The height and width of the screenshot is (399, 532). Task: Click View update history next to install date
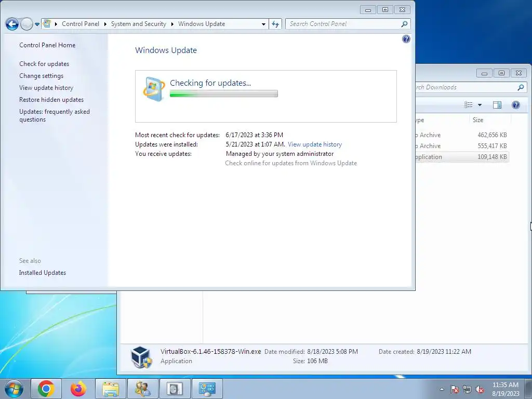[315, 144]
